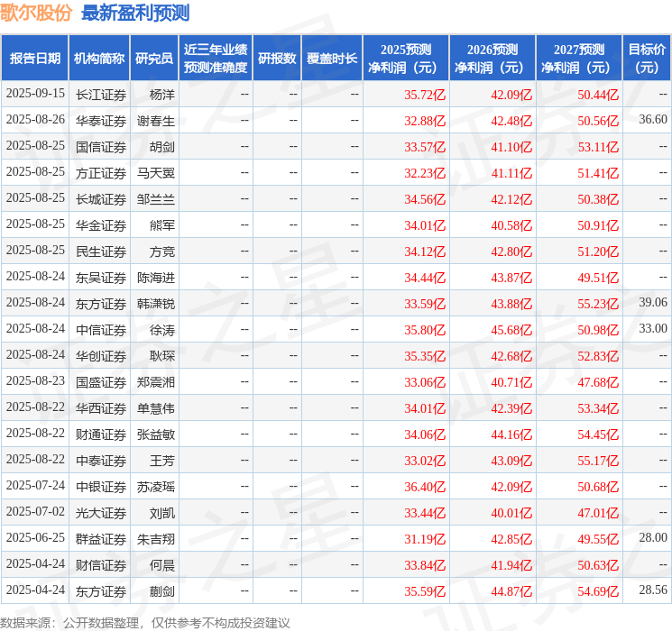The width and height of the screenshot is (672, 631).
Task: Sort by the 报告日期 column header
Action: click(x=35, y=58)
